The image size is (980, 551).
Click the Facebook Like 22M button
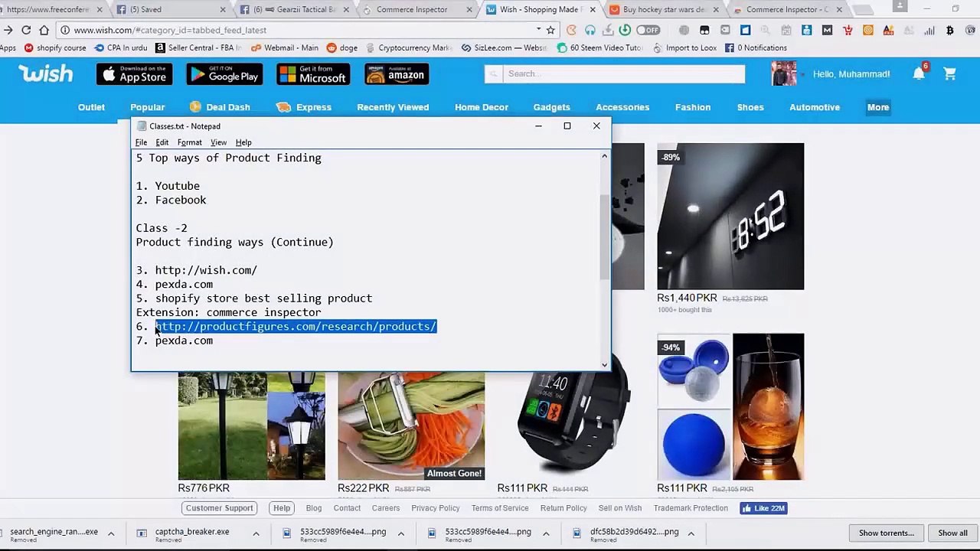[763, 508]
